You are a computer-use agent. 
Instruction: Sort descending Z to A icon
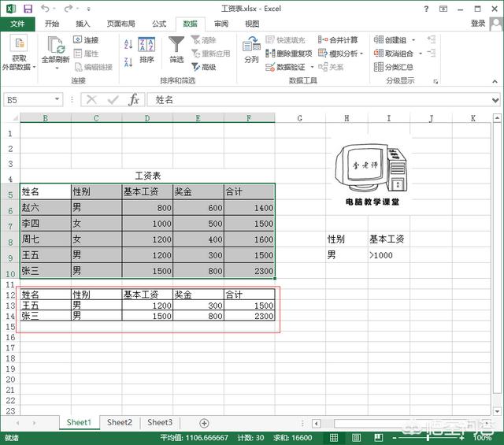click(x=128, y=62)
